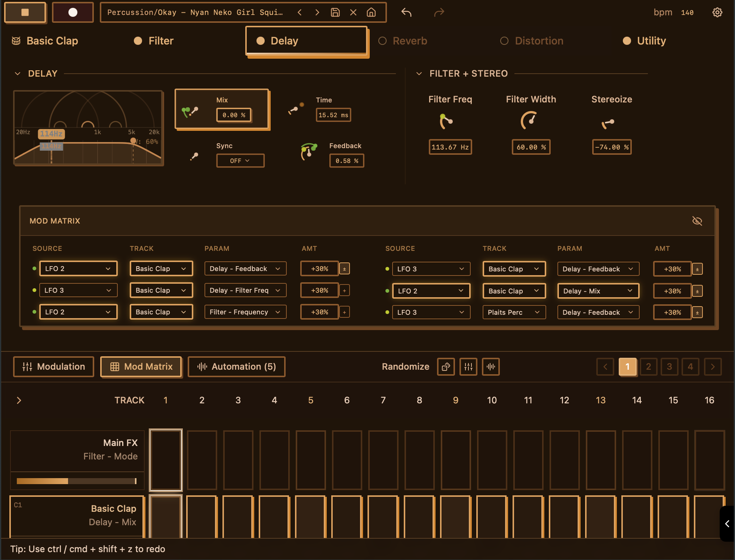Collapse the DELAY section chevron

point(18,74)
